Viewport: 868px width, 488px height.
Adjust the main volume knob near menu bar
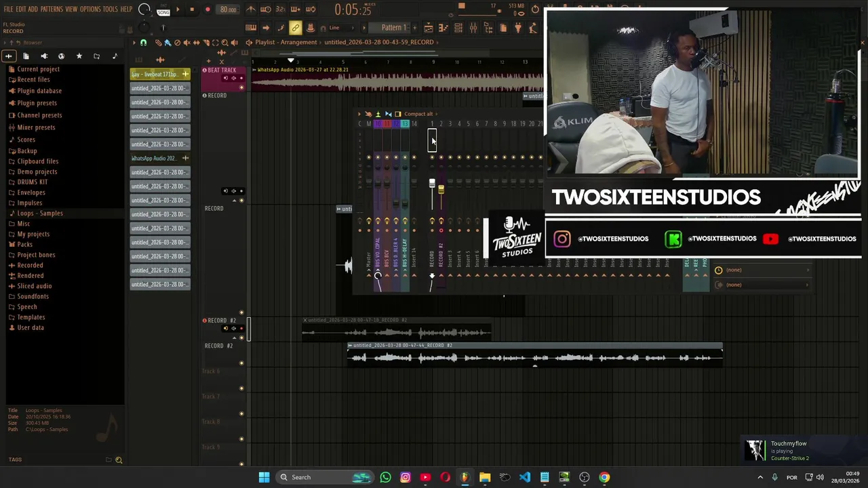click(x=144, y=9)
